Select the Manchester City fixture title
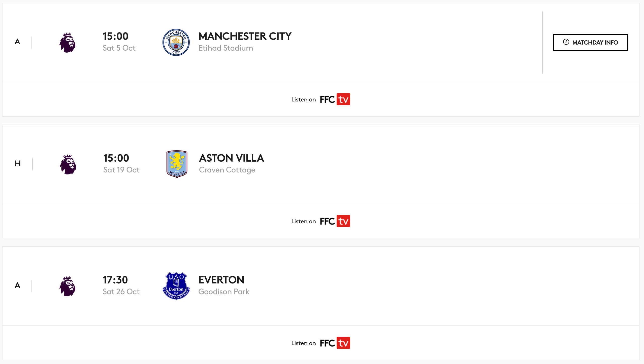Viewport: 644px width, 364px height. click(245, 36)
